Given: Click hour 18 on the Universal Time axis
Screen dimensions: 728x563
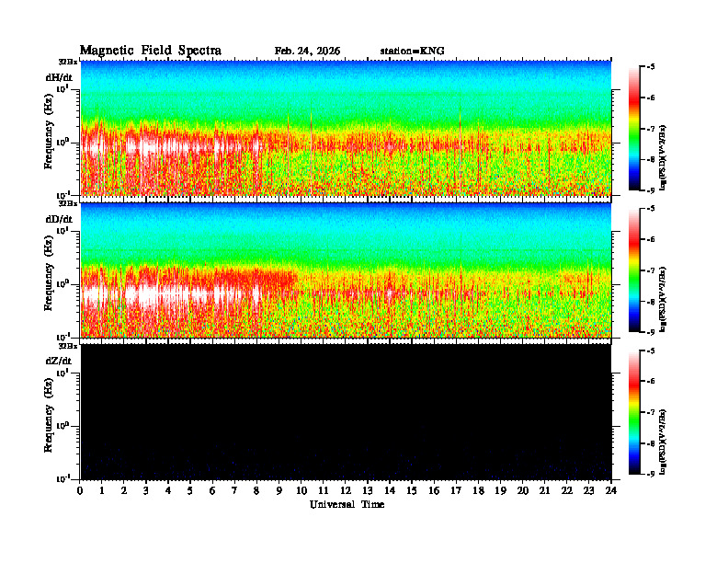Looking at the screenshot, I should click(x=479, y=491).
